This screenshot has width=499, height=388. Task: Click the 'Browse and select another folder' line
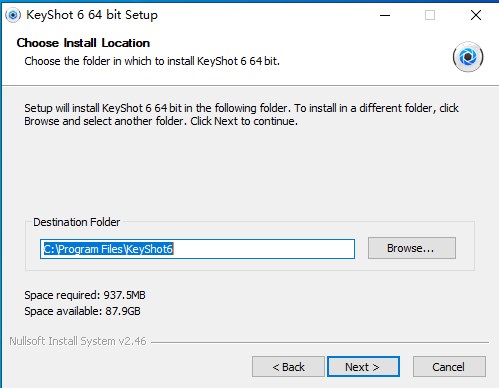pyautogui.click(x=161, y=121)
